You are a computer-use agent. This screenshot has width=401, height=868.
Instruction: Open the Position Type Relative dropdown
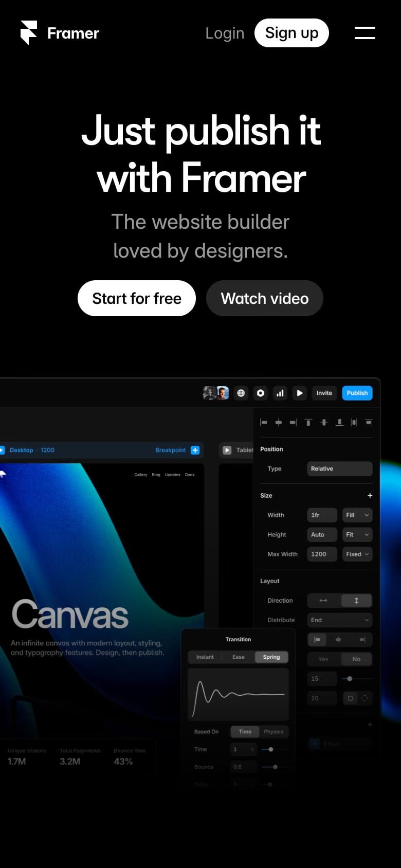pyautogui.click(x=340, y=468)
